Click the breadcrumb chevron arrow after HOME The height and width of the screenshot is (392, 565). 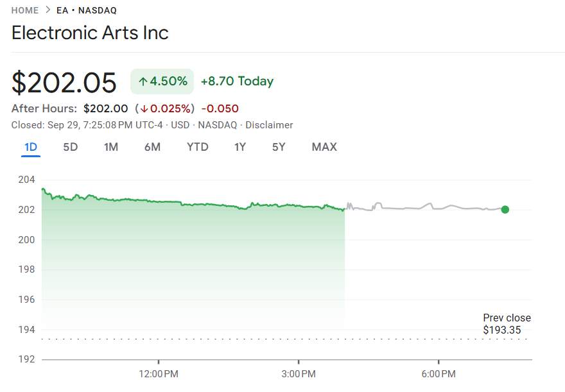pos(48,10)
